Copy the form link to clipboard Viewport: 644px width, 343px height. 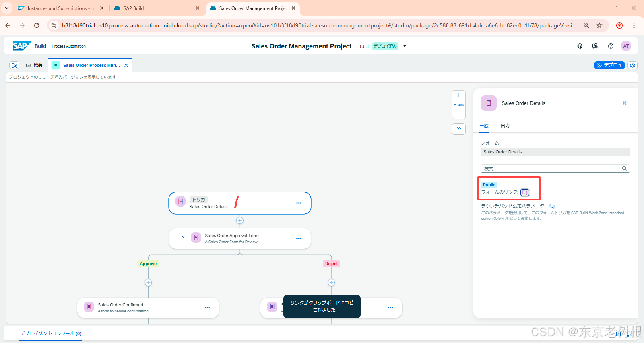pos(525,192)
